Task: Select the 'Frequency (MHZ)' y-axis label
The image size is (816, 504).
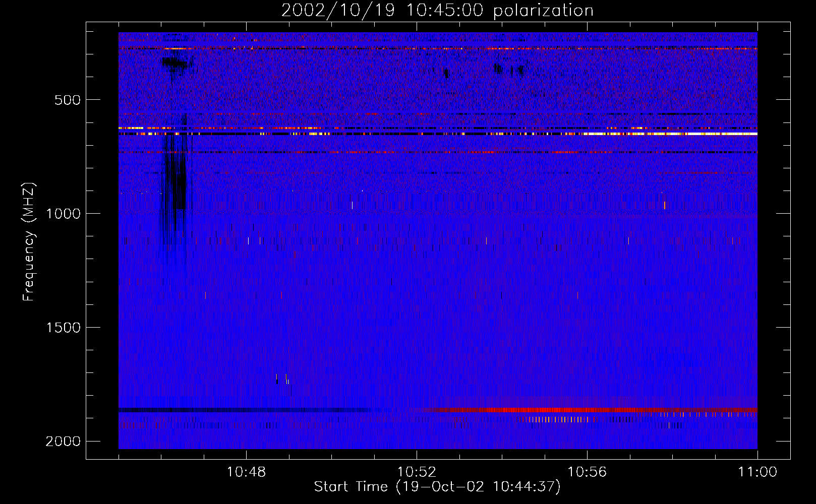Action: [29, 242]
